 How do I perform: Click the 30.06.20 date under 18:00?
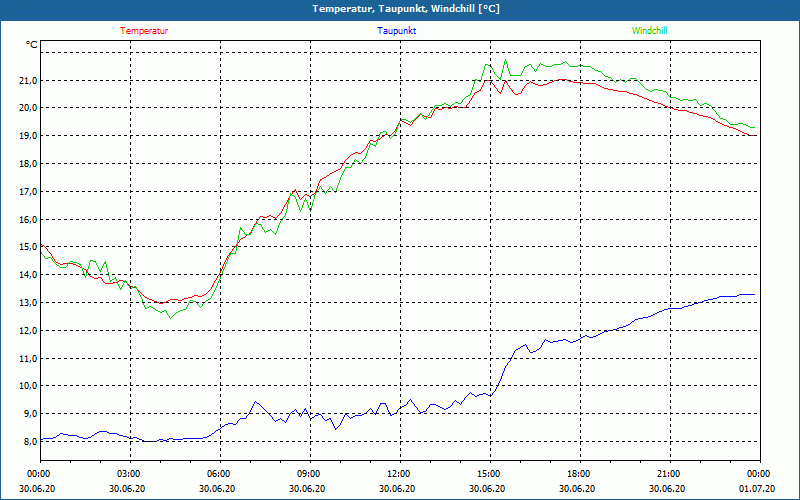click(577, 488)
